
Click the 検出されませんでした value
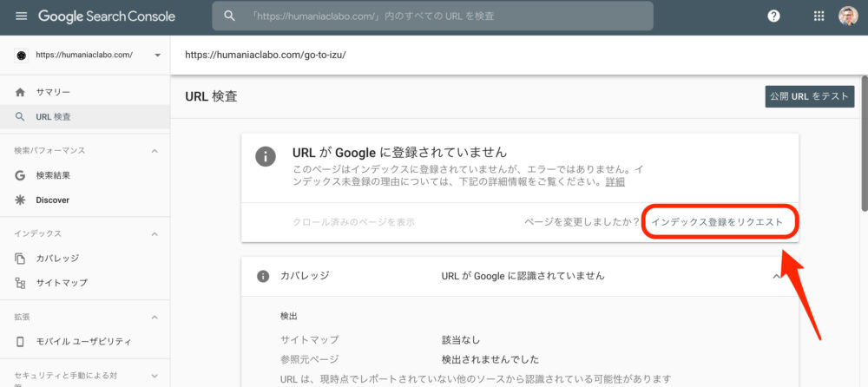[490, 359]
